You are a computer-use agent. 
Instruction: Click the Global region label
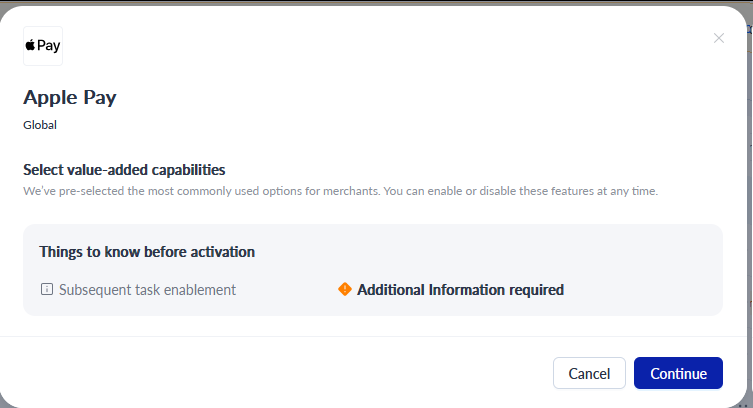tap(40, 125)
